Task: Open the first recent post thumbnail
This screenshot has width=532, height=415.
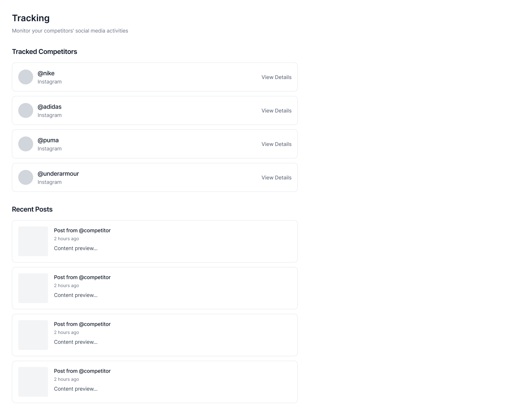Action: (33, 241)
